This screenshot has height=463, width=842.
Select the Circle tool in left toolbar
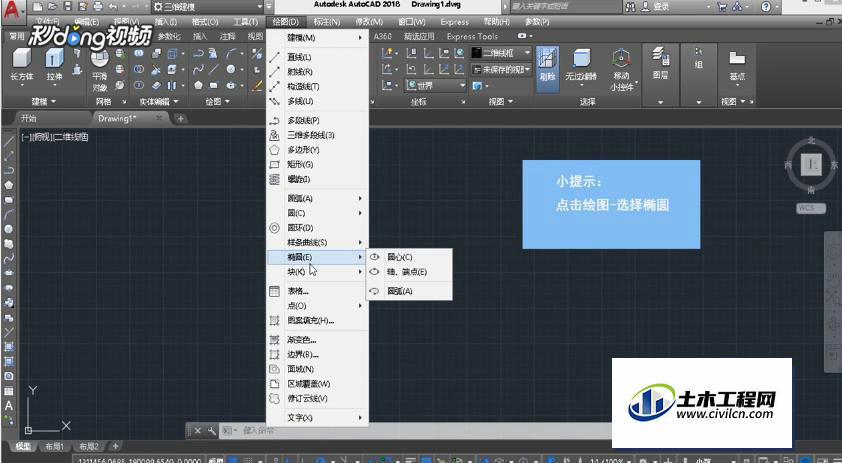point(9,229)
